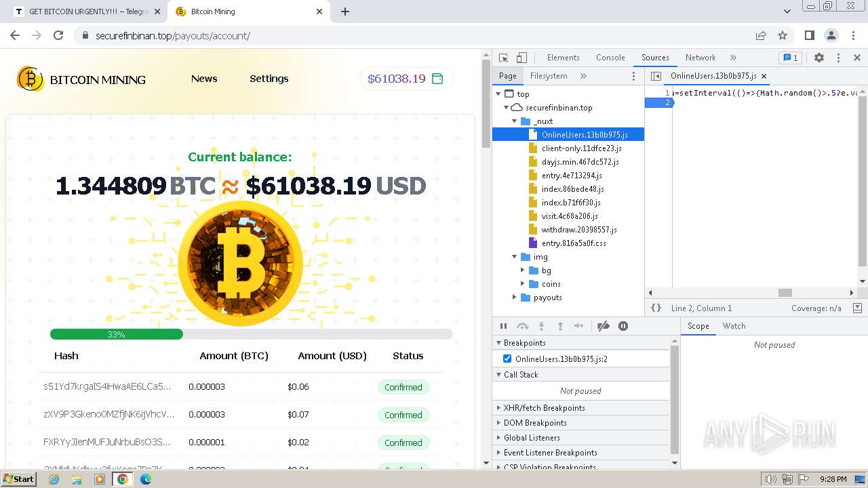
Task: Click the Bitcoin Mining logo coin
Action: [x=31, y=79]
